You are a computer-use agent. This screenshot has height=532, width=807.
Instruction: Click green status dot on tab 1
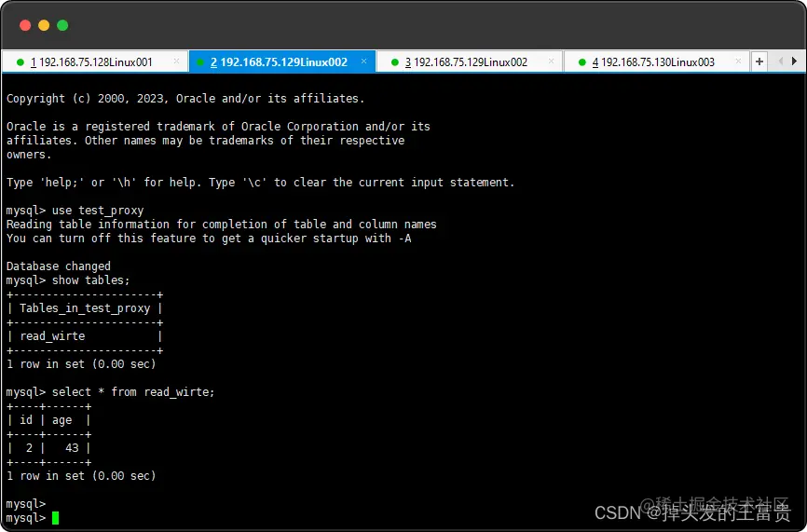coord(21,62)
